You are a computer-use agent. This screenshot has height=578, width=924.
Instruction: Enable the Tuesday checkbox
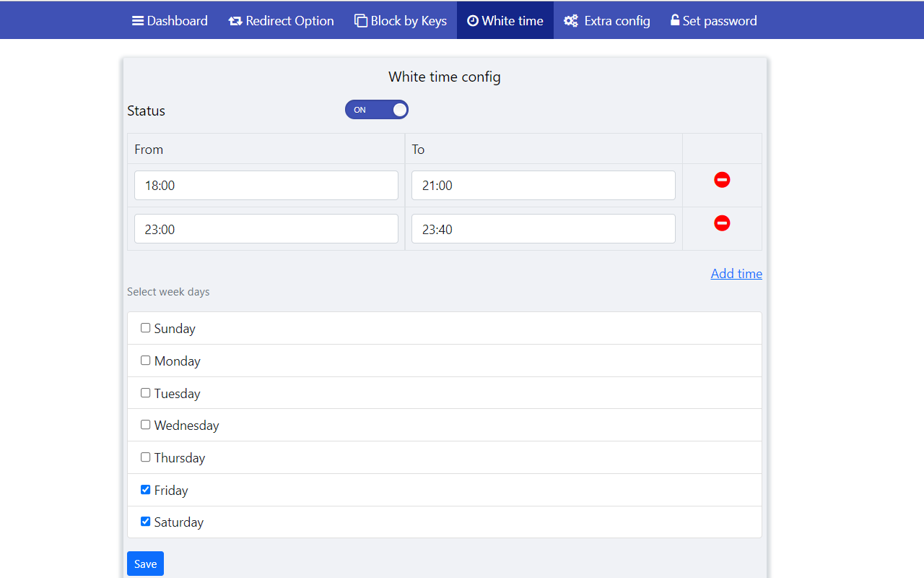[146, 393]
